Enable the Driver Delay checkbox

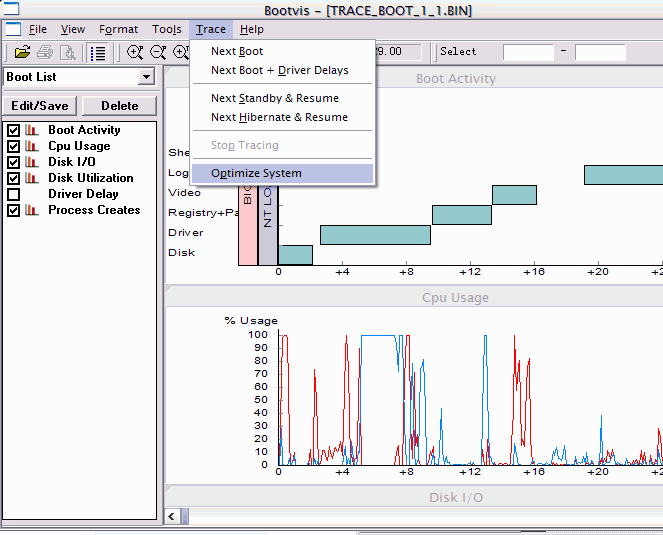(x=14, y=194)
